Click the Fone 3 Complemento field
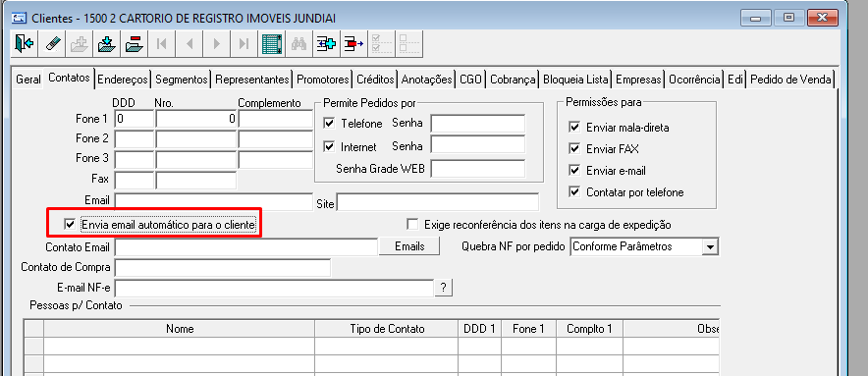868x376 pixels. coord(276,159)
